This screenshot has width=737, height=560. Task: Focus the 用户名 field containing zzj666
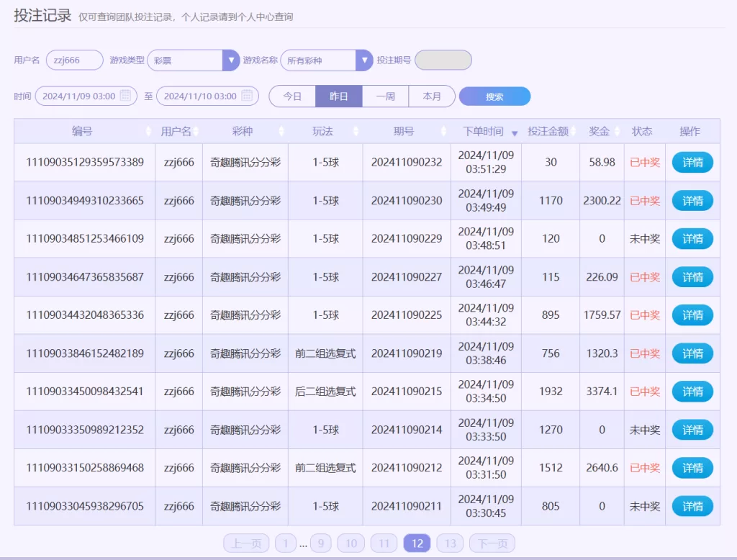click(75, 60)
